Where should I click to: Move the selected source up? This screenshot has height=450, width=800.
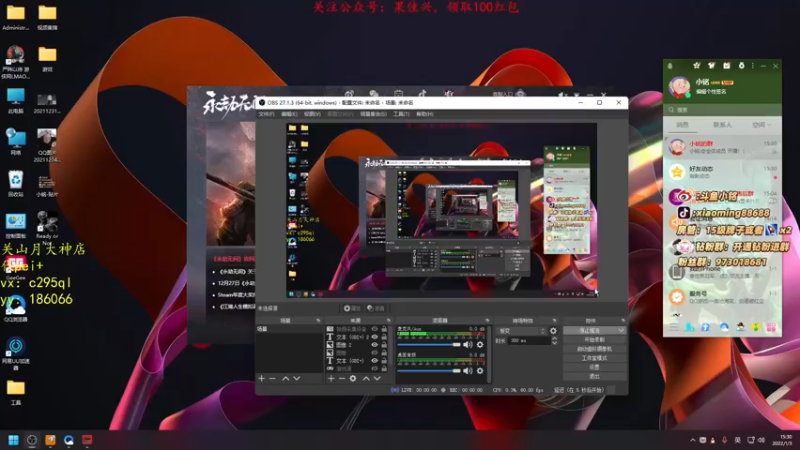366,379
